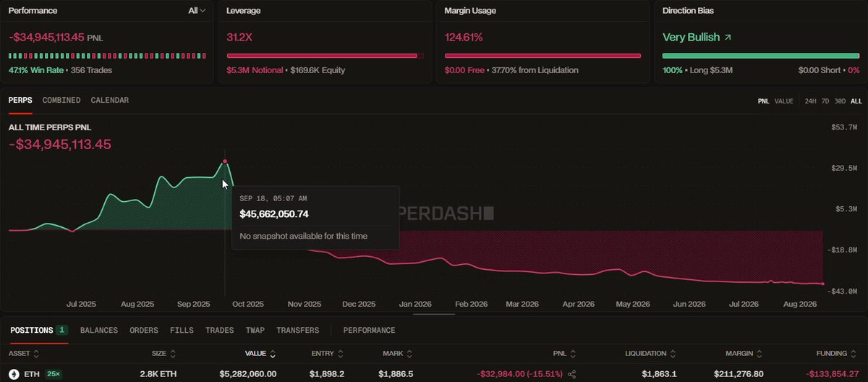Click the '$1,898.2' entry price cell
This screenshot has height=382, width=868.
tap(328, 374)
